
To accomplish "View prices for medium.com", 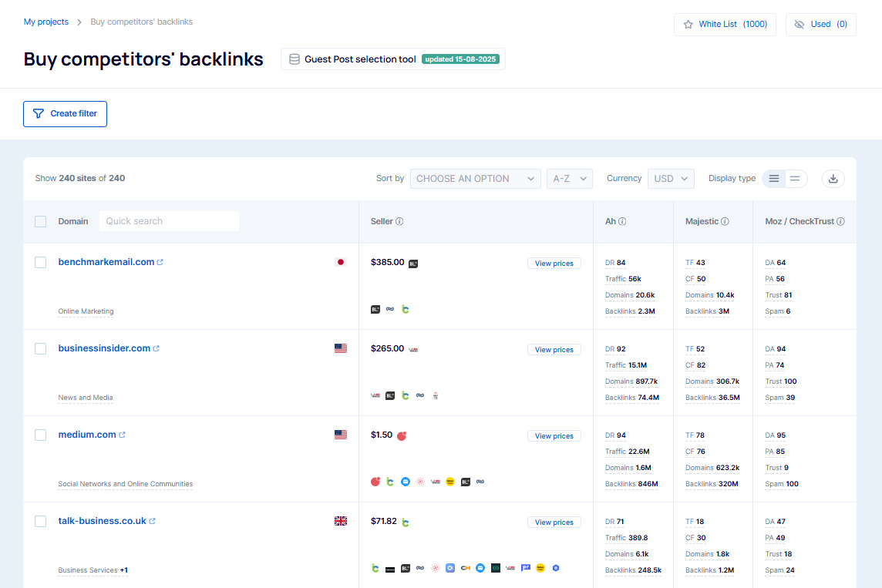I will coord(554,435).
